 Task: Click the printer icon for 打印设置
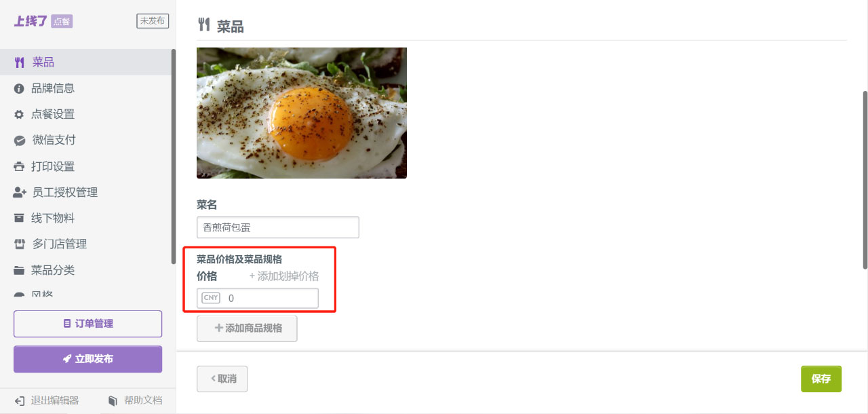coord(19,166)
